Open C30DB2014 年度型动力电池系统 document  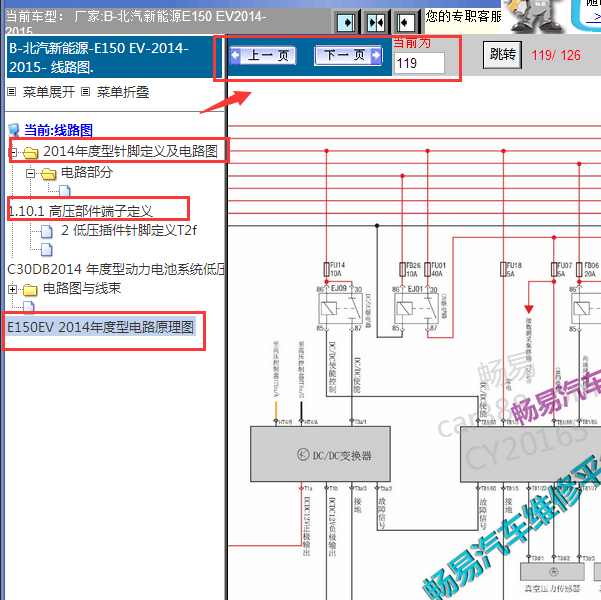tap(116, 269)
